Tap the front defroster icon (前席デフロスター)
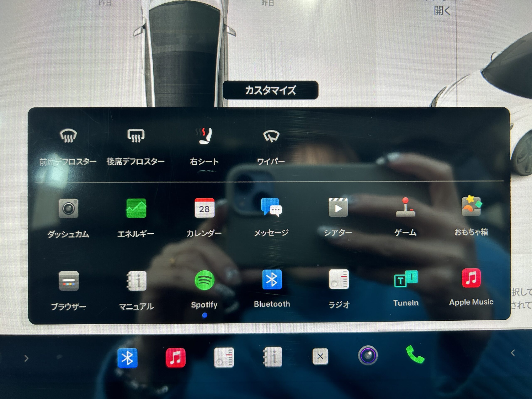532x399 pixels. tap(68, 136)
